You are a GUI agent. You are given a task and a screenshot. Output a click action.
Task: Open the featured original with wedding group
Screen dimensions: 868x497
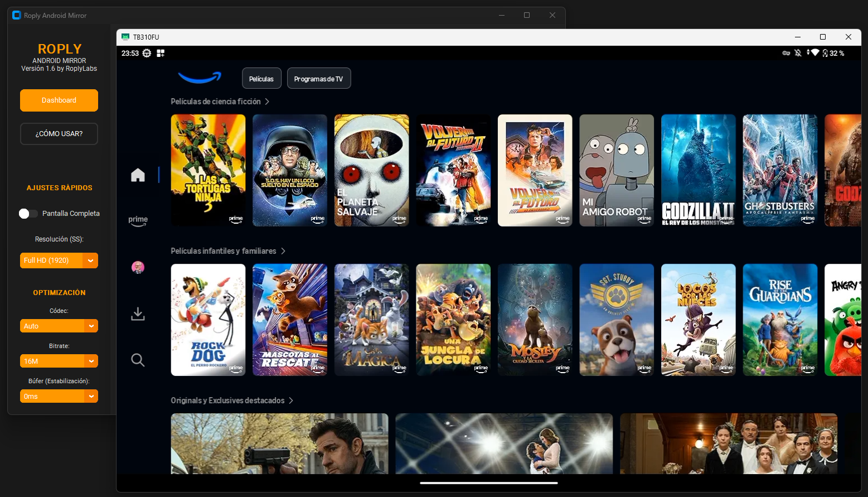729,443
